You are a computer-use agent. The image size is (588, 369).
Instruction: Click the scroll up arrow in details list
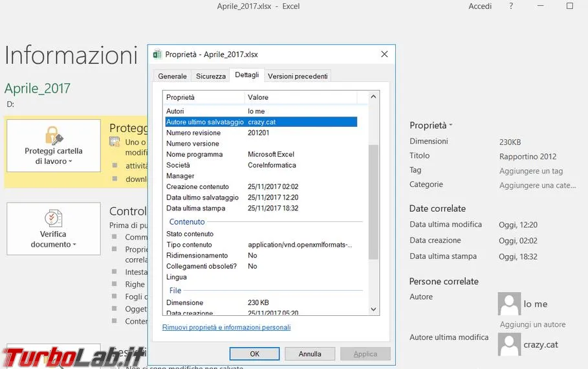tap(373, 97)
